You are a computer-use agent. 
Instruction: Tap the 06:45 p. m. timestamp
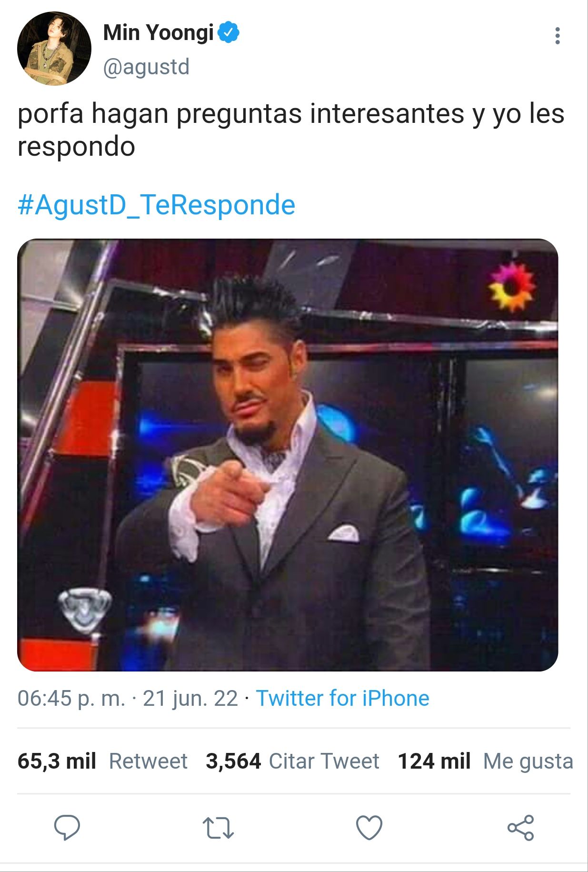click(x=71, y=698)
